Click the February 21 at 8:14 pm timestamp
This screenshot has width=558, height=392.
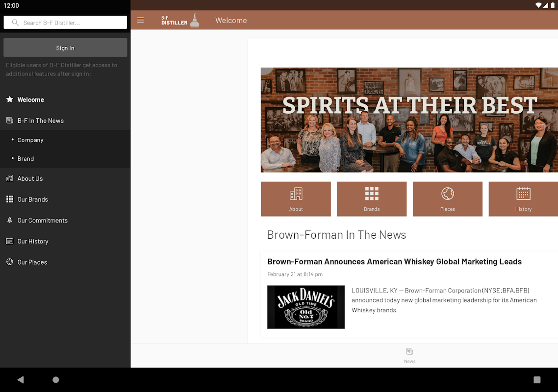pyautogui.click(x=295, y=274)
